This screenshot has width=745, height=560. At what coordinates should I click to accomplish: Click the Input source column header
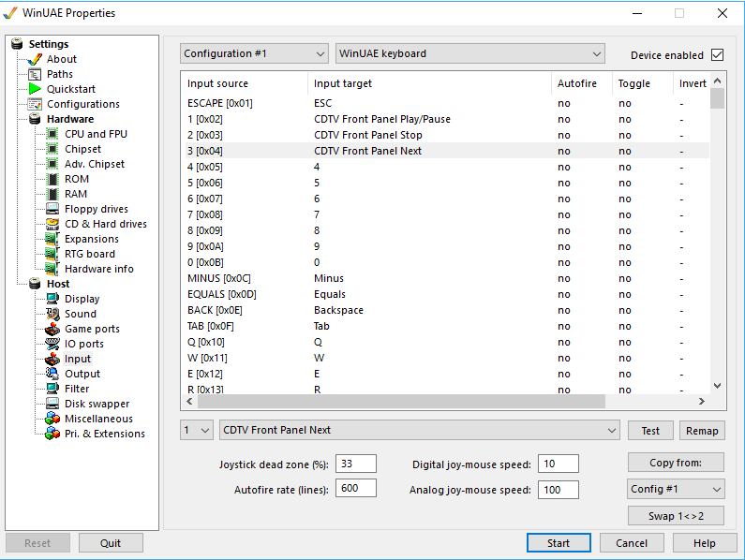[246, 83]
